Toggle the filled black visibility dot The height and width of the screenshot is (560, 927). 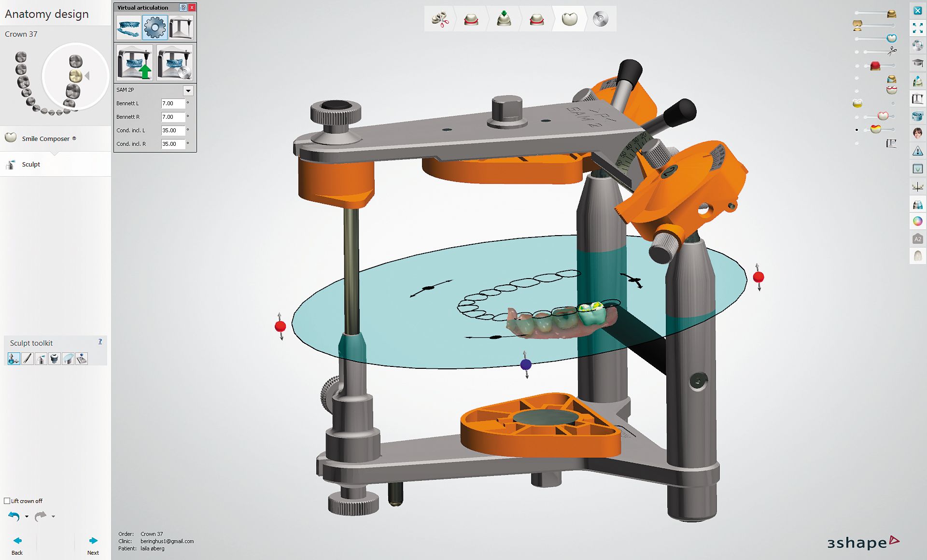click(x=857, y=130)
